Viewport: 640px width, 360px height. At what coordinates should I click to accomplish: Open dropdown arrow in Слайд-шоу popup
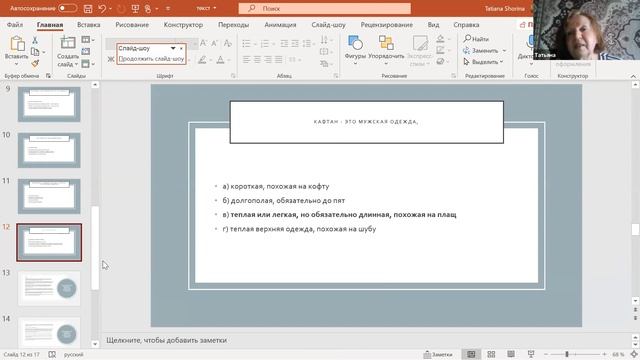[173, 48]
